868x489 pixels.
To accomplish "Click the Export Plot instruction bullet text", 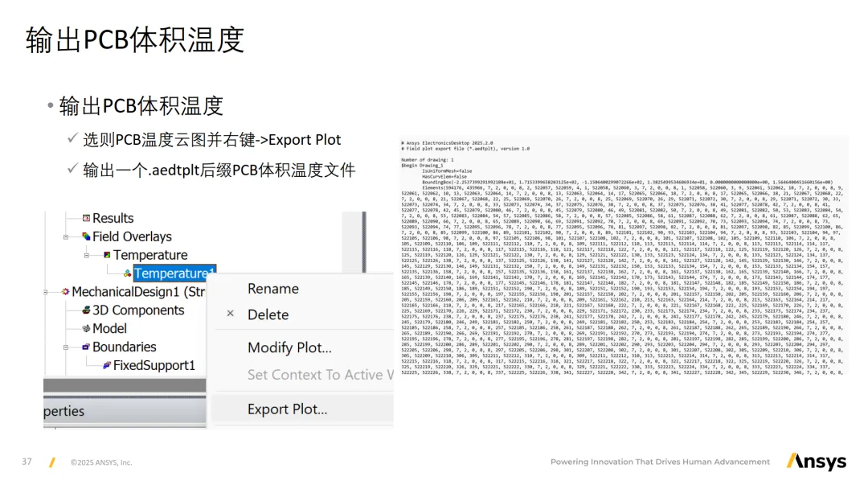I will pos(212,140).
